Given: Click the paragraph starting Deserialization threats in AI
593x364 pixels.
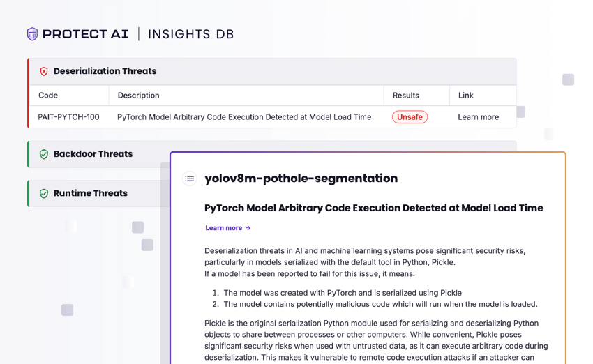Looking at the screenshot, I should tap(365, 262).
